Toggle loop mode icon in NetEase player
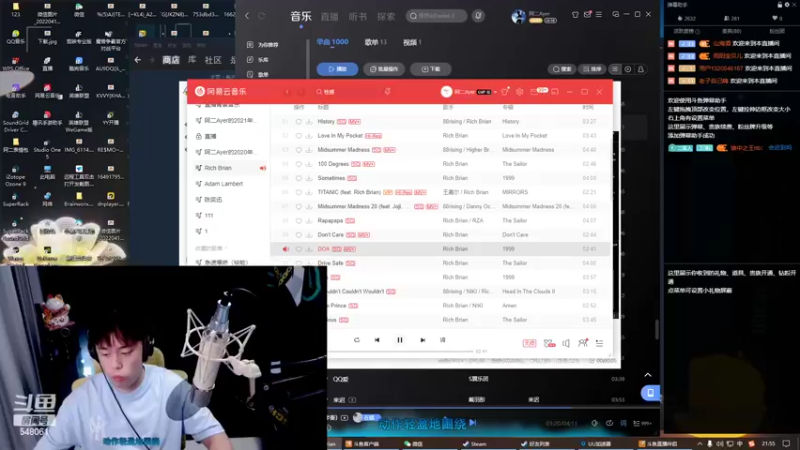Viewport: 800px width, 450px height. click(357, 340)
